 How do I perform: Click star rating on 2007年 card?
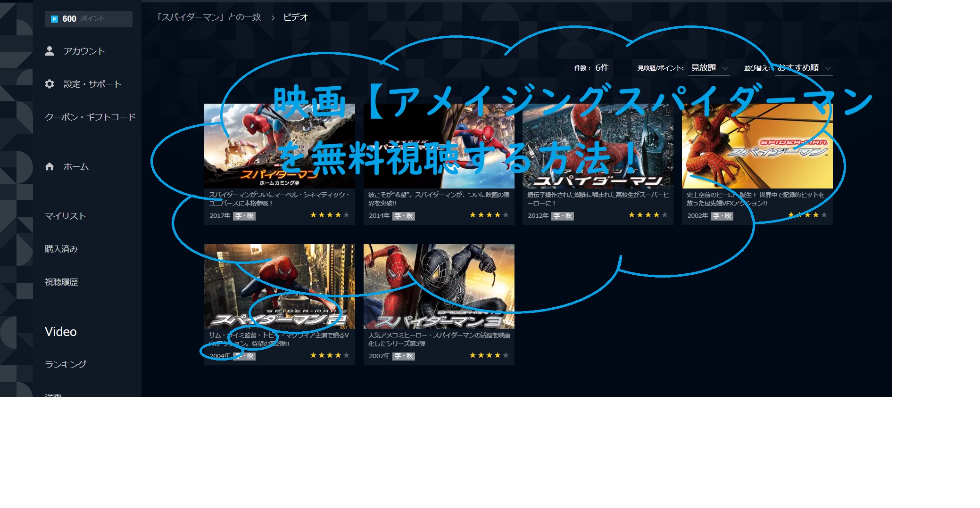click(489, 355)
